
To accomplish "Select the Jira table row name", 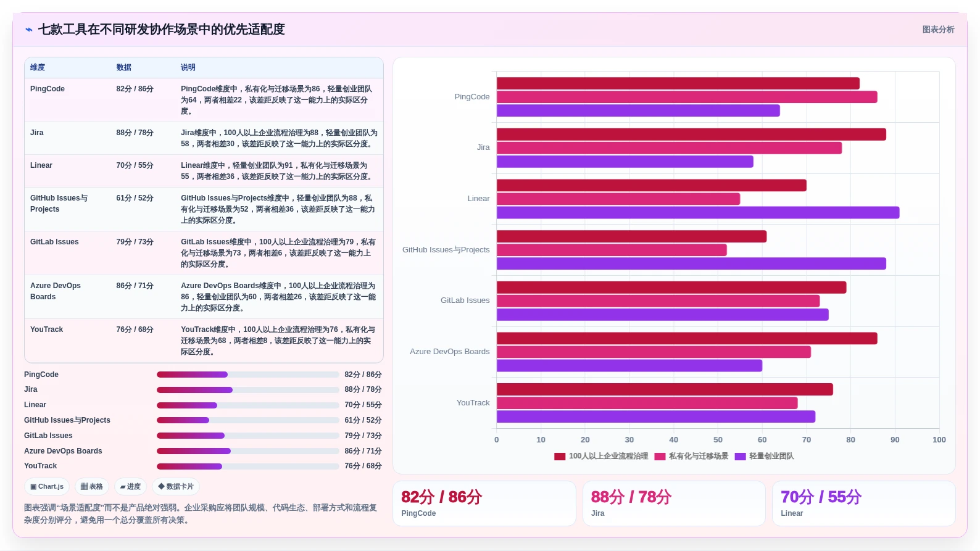I will [37, 133].
